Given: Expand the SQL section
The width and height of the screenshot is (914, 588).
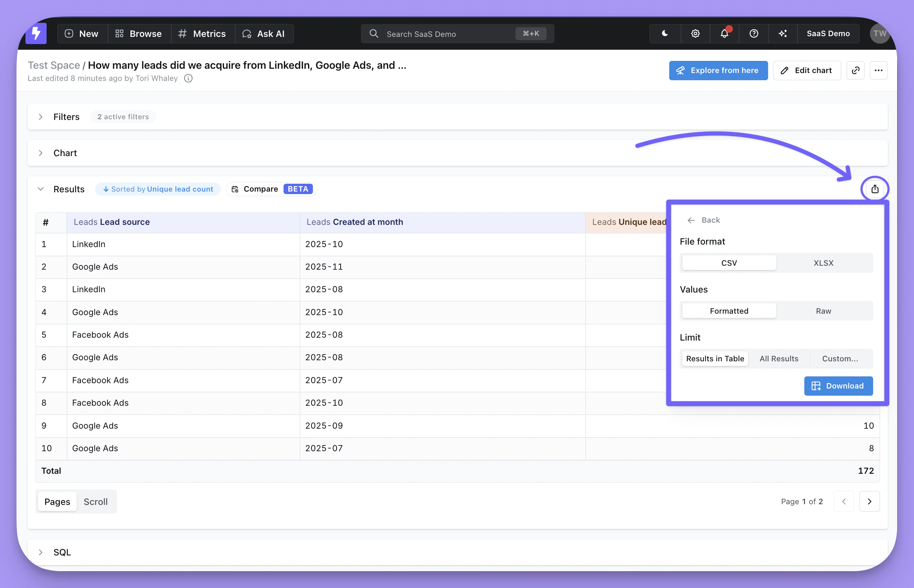Looking at the screenshot, I should [41, 552].
